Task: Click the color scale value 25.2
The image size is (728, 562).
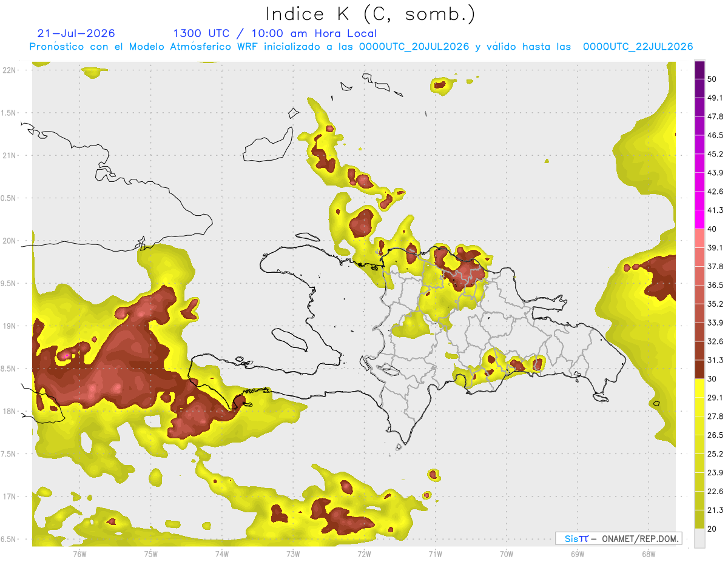Action: (715, 454)
